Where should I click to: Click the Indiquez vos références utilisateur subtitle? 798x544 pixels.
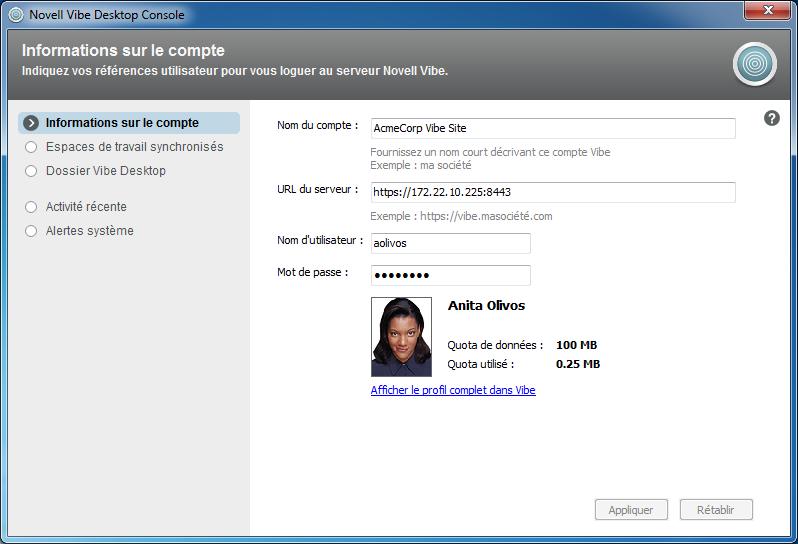coord(235,71)
